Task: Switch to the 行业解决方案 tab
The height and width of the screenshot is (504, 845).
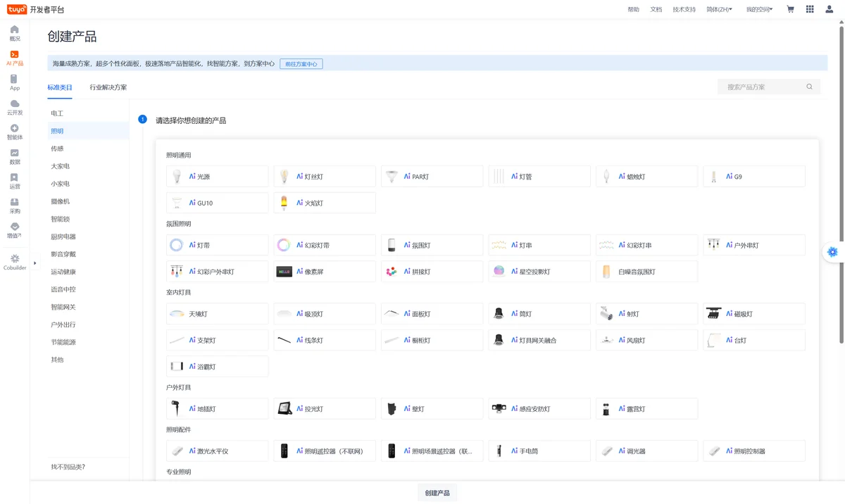Action: (x=108, y=87)
